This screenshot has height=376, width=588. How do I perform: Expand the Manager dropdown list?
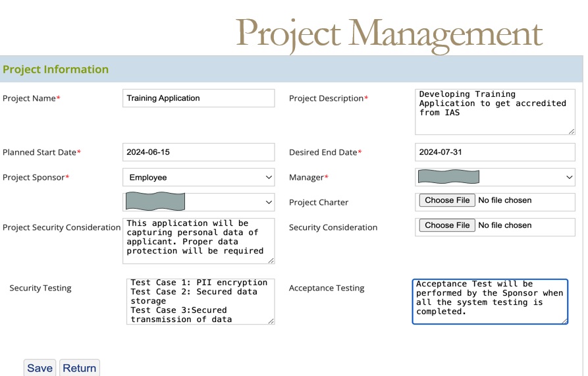[494, 177]
